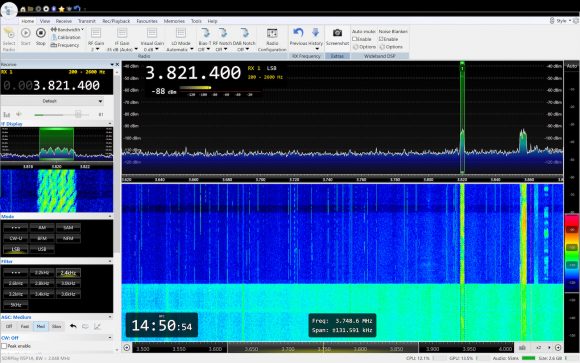Open the Radio Configuration icon
580x363 pixels.
click(272, 33)
